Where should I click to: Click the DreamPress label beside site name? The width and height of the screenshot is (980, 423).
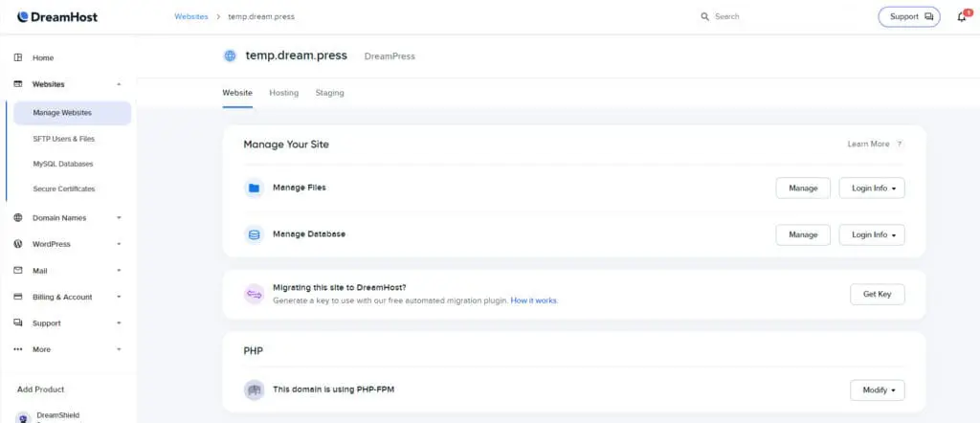390,56
